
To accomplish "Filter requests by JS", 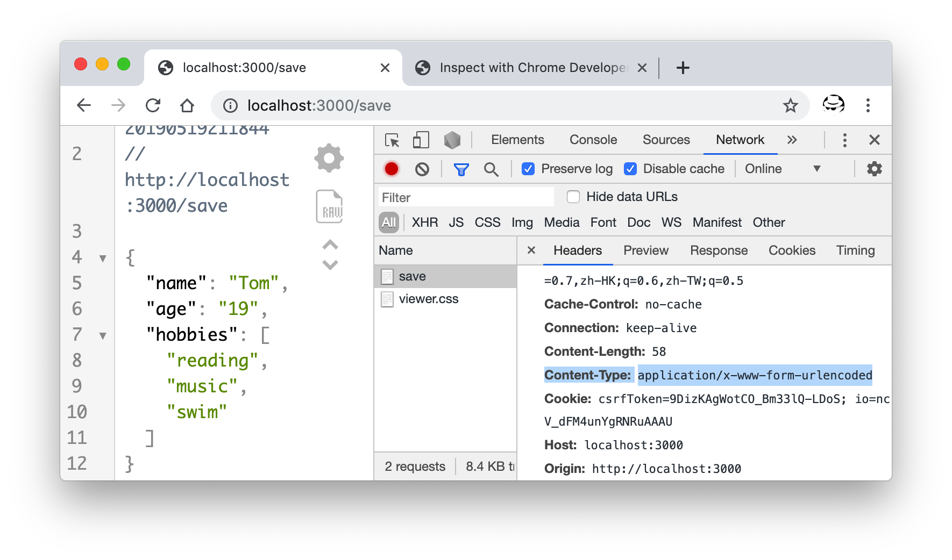I will coord(456,222).
